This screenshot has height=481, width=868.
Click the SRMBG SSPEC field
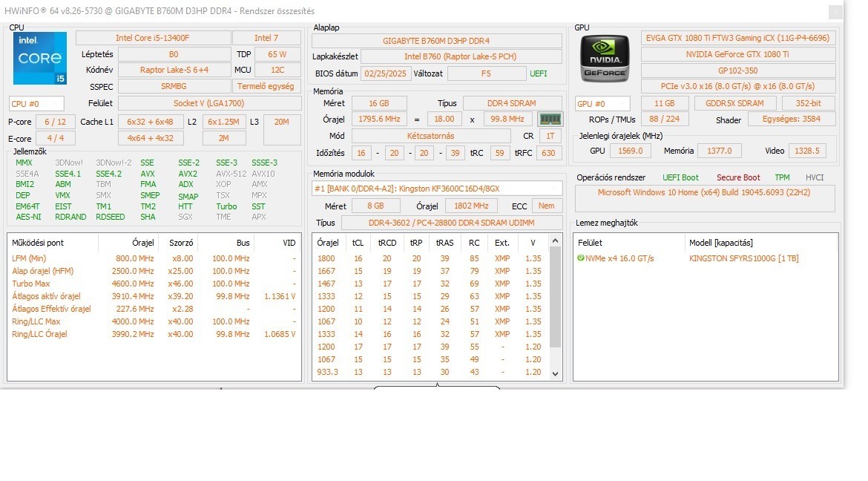174,86
